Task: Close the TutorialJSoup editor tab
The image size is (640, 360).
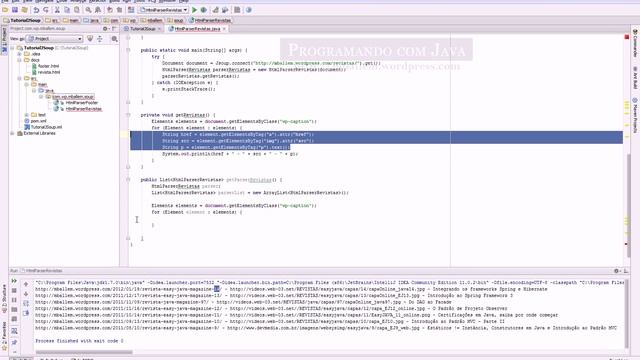Action: coord(159,29)
